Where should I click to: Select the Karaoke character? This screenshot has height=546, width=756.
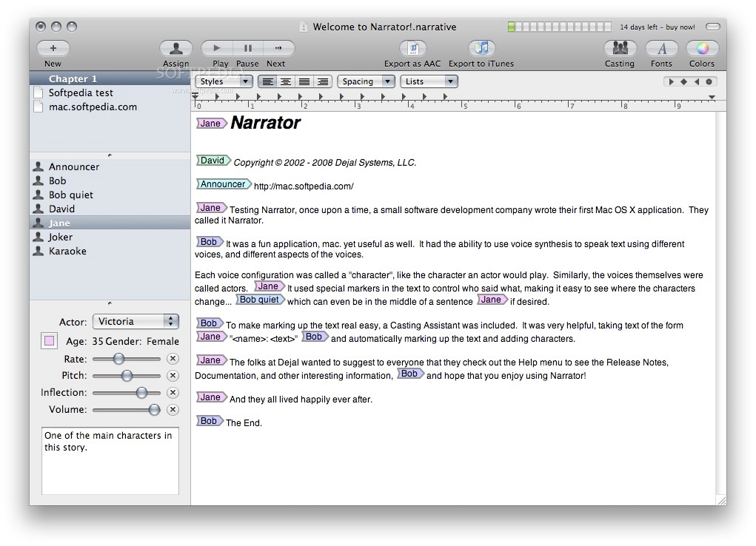(110, 251)
